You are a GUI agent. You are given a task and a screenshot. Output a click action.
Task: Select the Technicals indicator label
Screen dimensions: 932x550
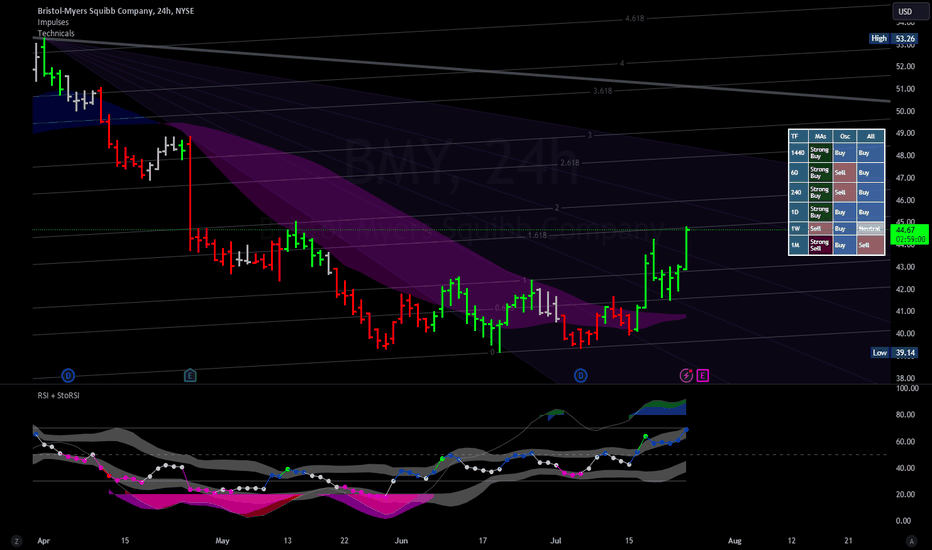[56, 33]
